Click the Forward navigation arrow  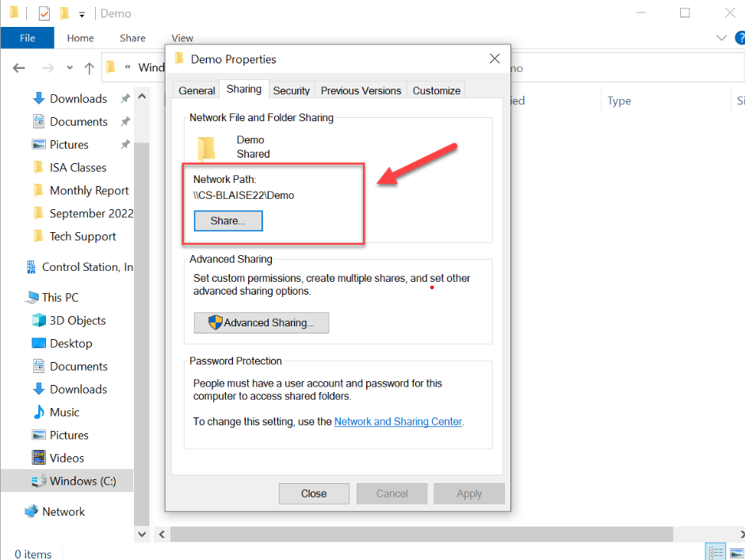pyautogui.click(x=48, y=68)
